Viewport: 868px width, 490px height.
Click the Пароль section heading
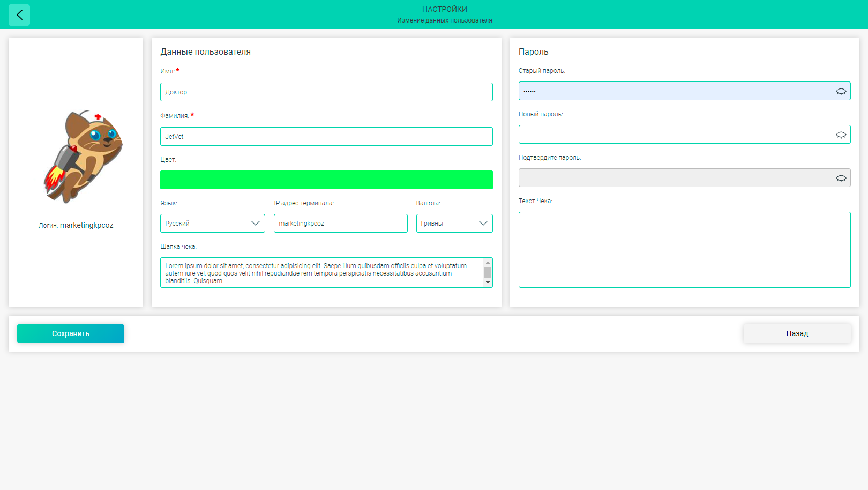pyautogui.click(x=534, y=52)
